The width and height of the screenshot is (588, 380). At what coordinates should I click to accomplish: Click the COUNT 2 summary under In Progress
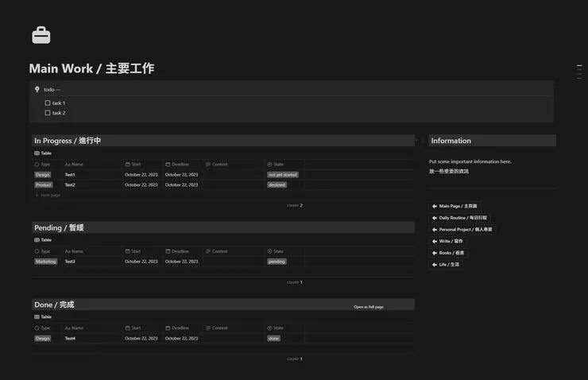click(x=295, y=206)
